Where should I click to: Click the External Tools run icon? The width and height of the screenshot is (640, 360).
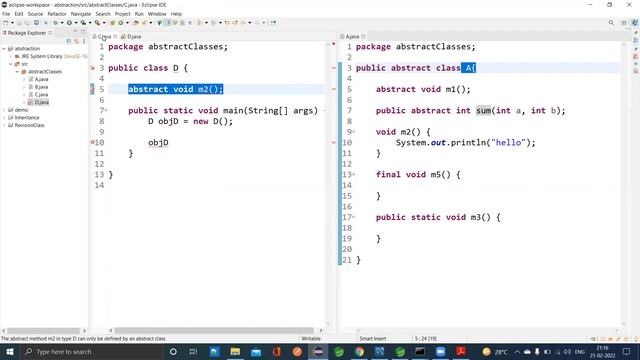pos(98,23)
